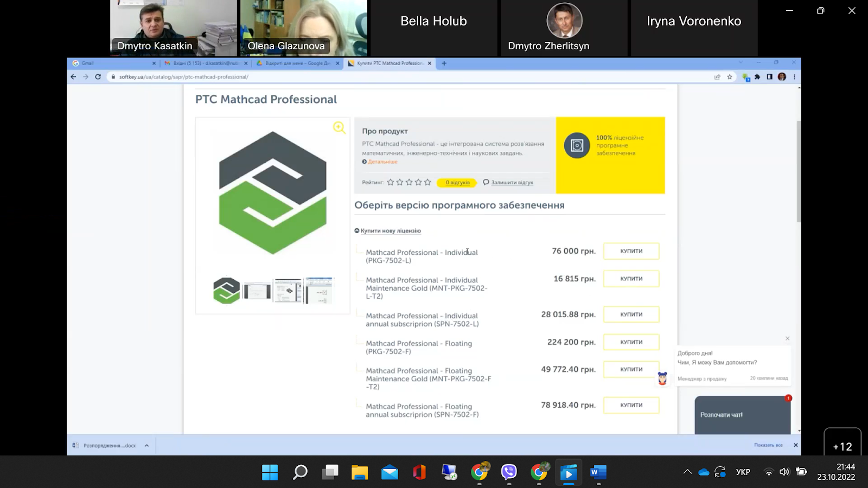
Task: Dismiss the downloads bar
Action: [x=796, y=445]
